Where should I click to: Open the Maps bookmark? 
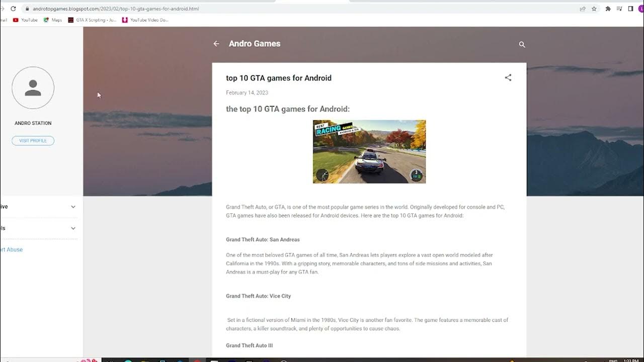click(53, 20)
